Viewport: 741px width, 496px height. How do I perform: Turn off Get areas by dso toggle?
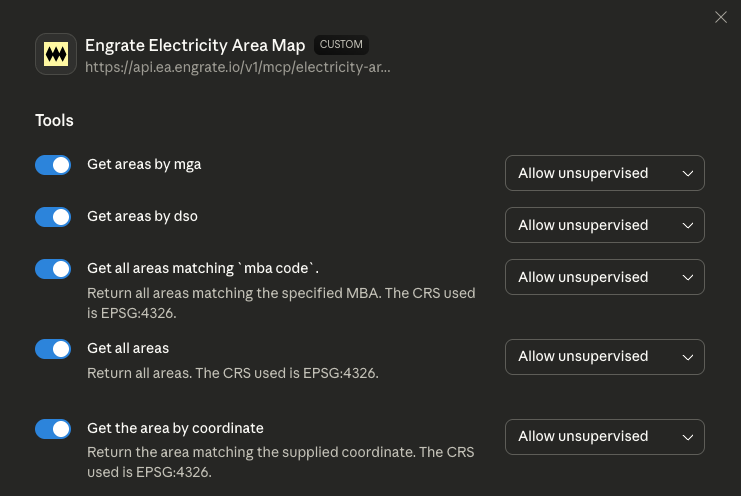pos(53,217)
